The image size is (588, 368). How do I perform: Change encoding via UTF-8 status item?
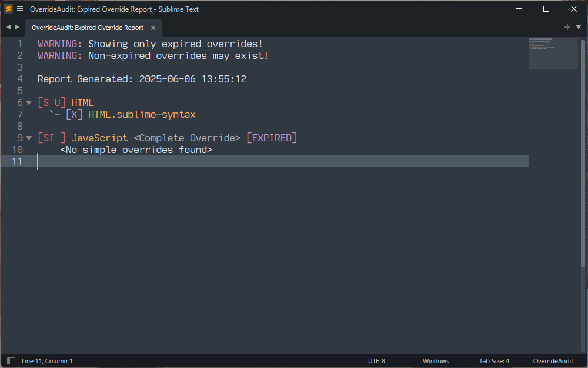pyautogui.click(x=376, y=361)
